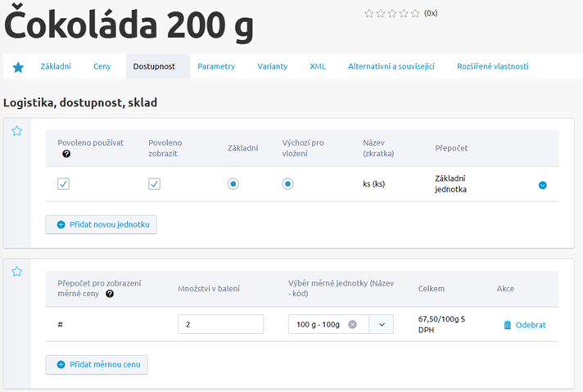Open the měrné jednotky dropdown

pos(382,324)
